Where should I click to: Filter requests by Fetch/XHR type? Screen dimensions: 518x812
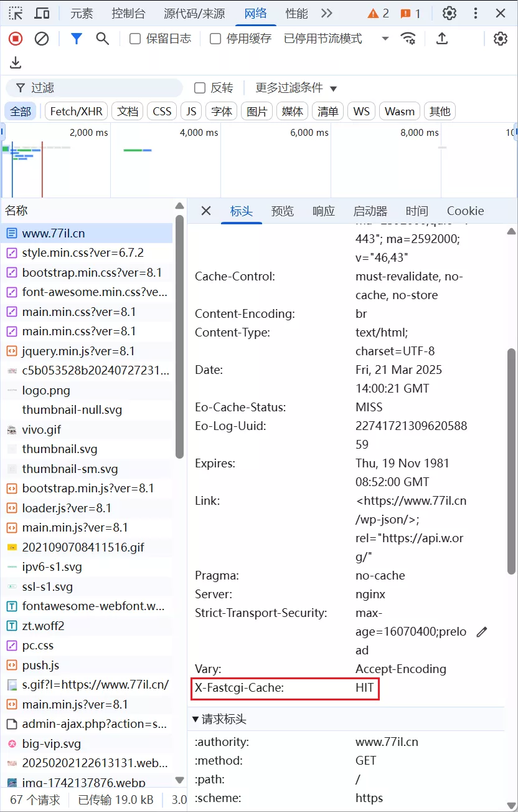coord(75,110)
